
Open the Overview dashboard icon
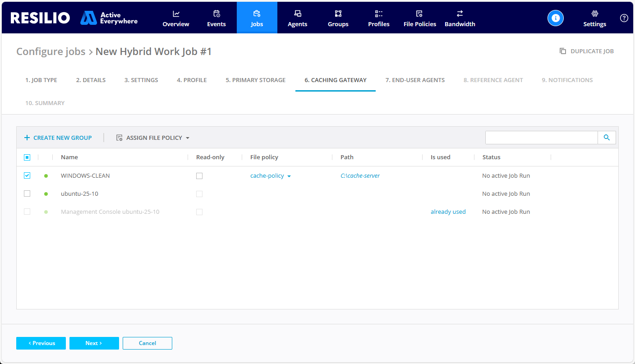coord(176,14)
